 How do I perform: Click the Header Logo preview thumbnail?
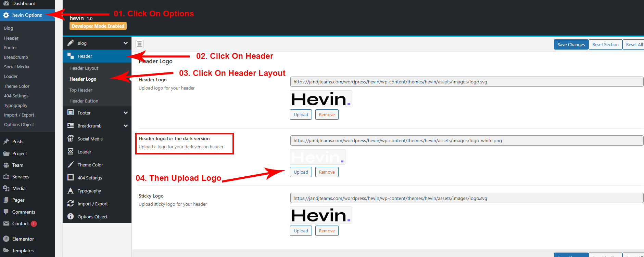click(x=321, y=99)
